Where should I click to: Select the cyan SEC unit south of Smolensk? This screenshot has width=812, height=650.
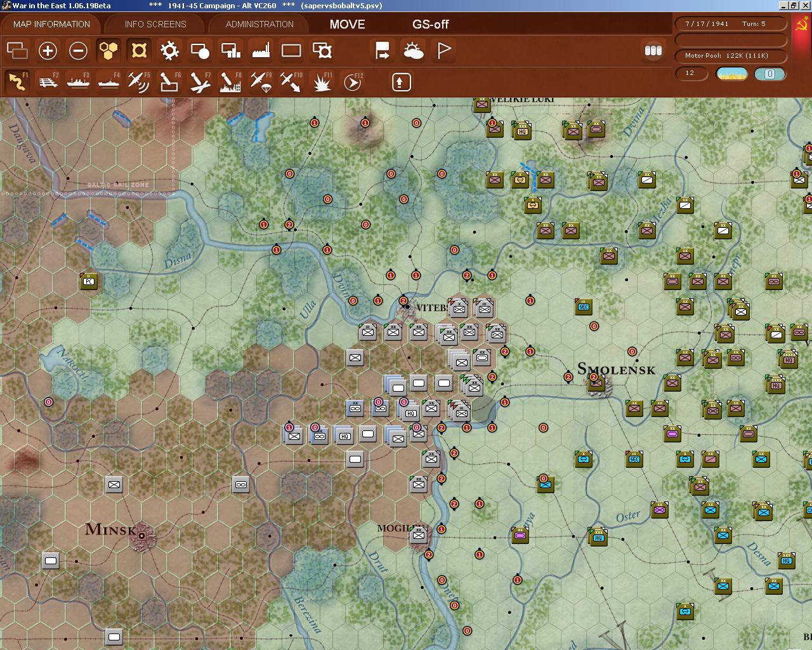(634, 459)
